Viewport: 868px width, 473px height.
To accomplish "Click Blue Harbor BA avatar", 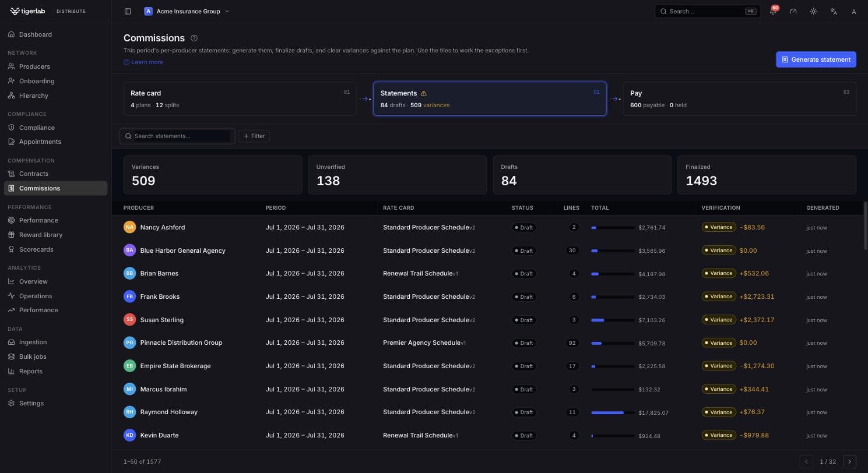I will coord(129,250).
